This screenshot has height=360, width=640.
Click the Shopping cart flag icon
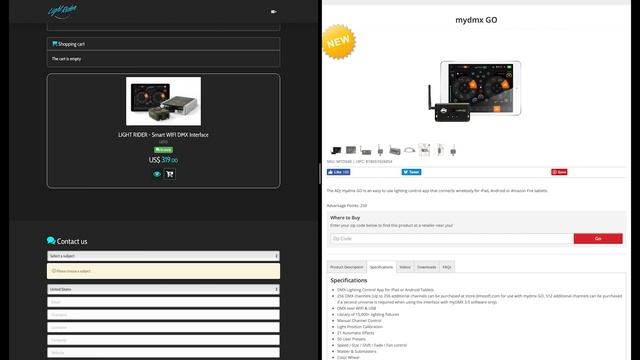(55, 44)
